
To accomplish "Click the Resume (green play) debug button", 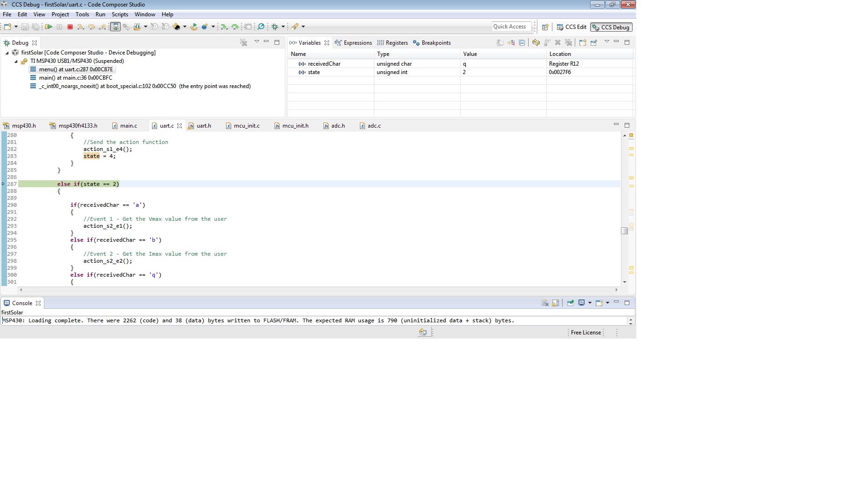I will click(x=48, y=27).
